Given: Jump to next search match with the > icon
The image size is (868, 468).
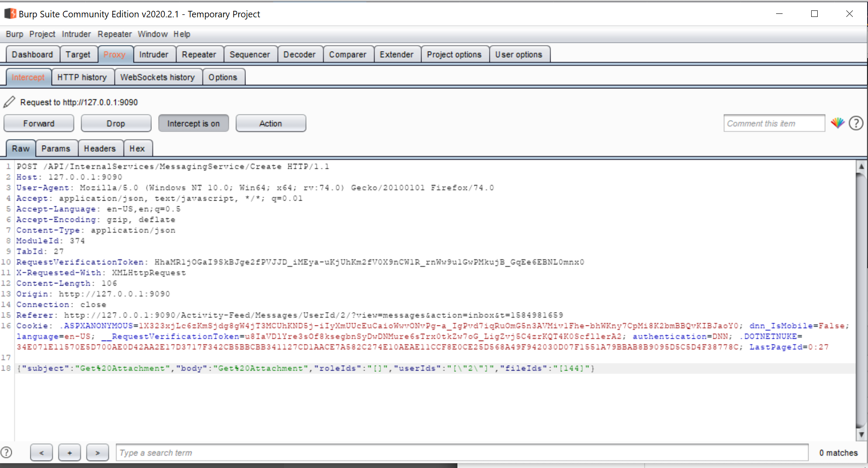Looking at the screenshot, I should pos(98,452).
